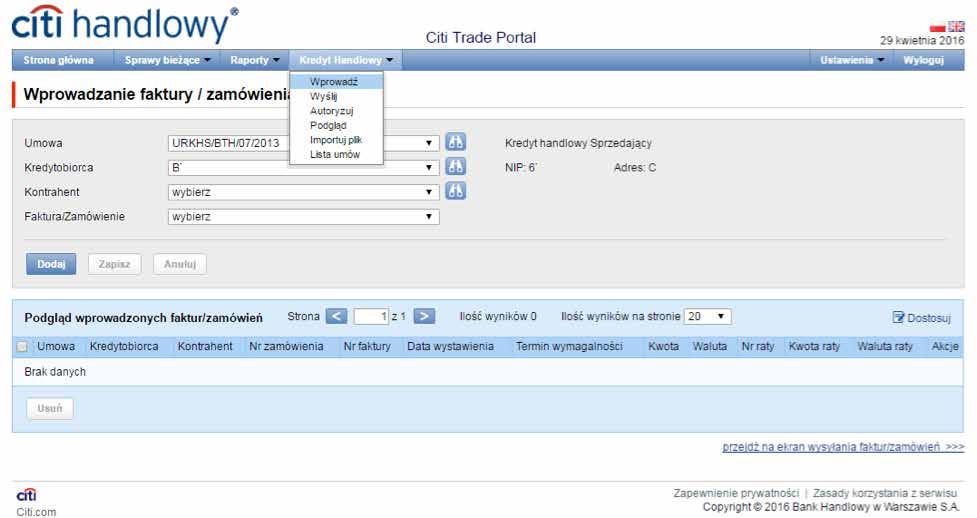Screen dimensions: 977x518
Task: Sort by Data wystawienia column header
Action: [x=450, y=347]
